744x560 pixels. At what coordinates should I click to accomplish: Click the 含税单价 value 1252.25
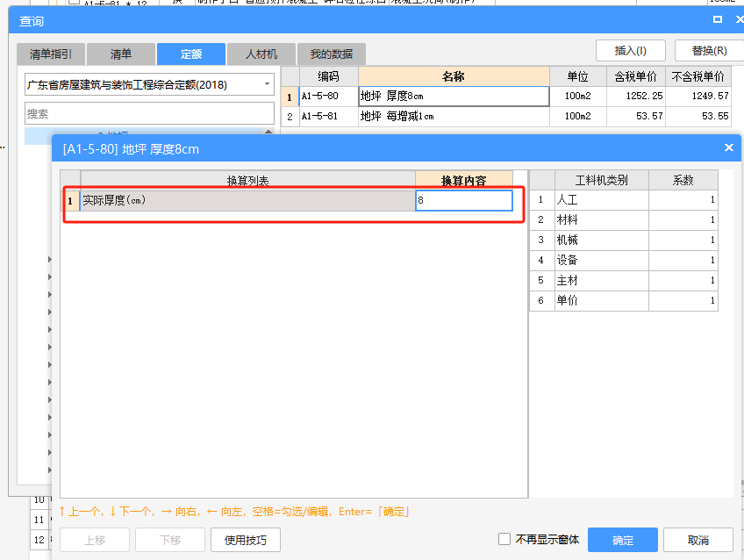636,97
